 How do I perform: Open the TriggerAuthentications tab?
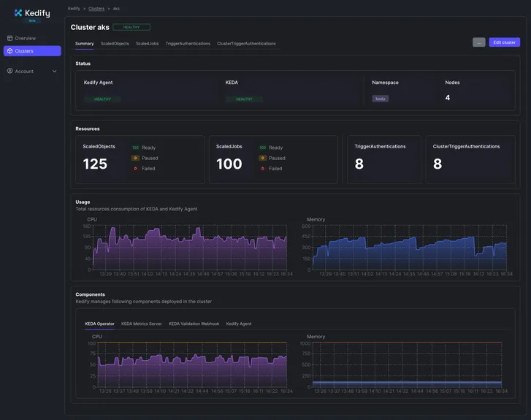[188, 44]
